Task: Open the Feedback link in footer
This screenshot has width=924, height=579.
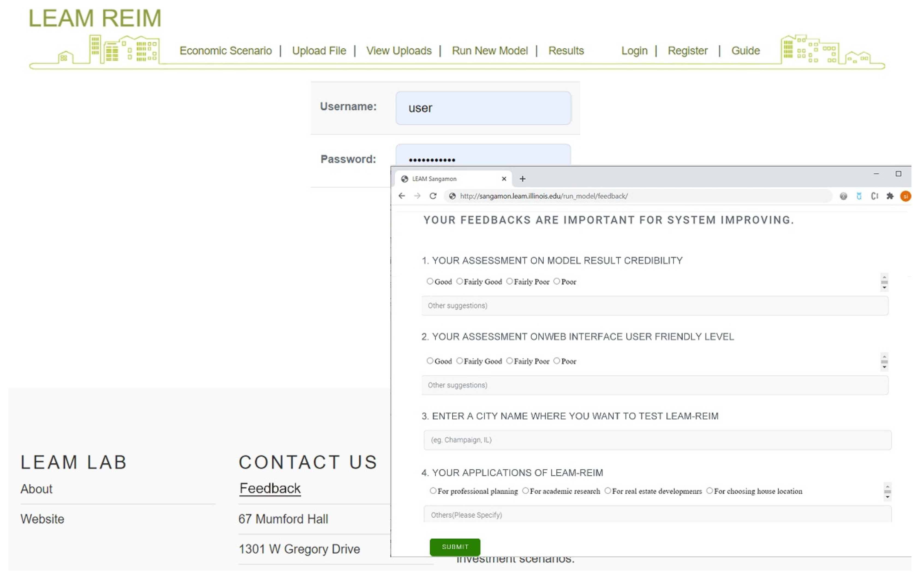Action: pyautogui.click(x=270, y=488)
